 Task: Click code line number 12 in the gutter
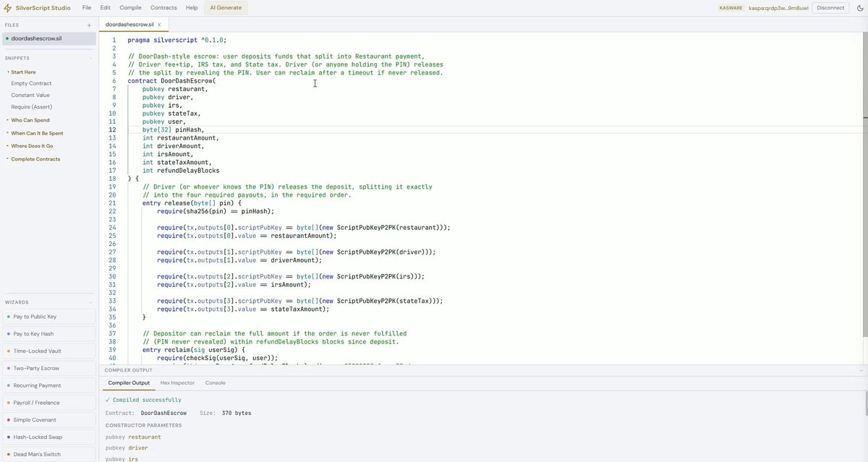tap(112, 130)
